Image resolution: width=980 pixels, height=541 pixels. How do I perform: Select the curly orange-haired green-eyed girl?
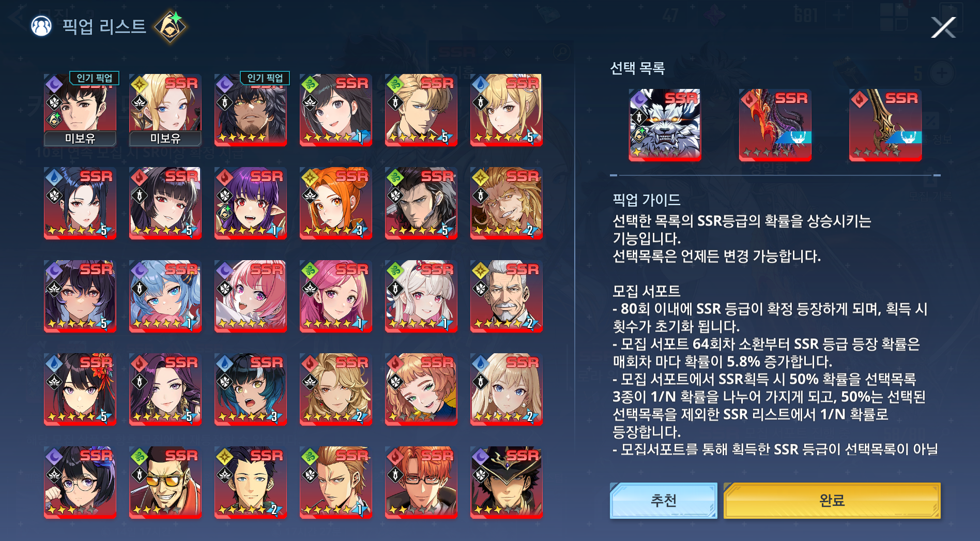[421, 389]
